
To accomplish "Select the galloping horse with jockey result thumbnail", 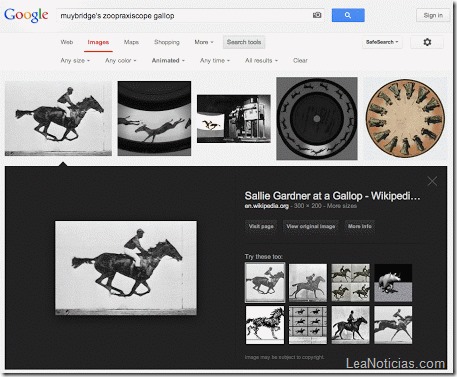I will pyautogui.click(x=58, y=118).
